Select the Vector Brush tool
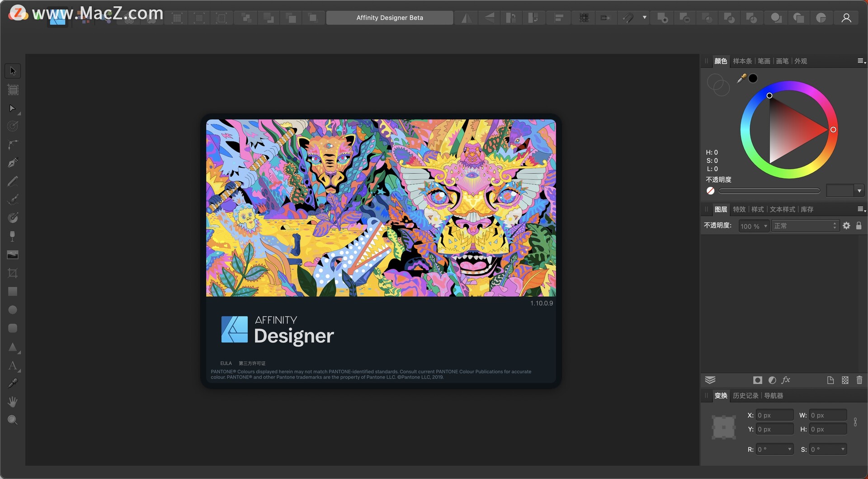The height and width of the screenshot is (479, 868). (x=13, y=200)
